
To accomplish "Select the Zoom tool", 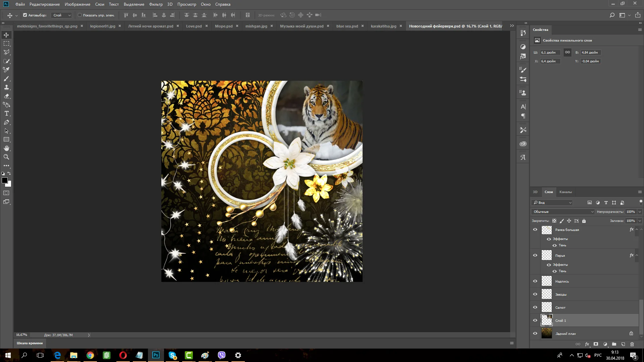I will [6, 157].
